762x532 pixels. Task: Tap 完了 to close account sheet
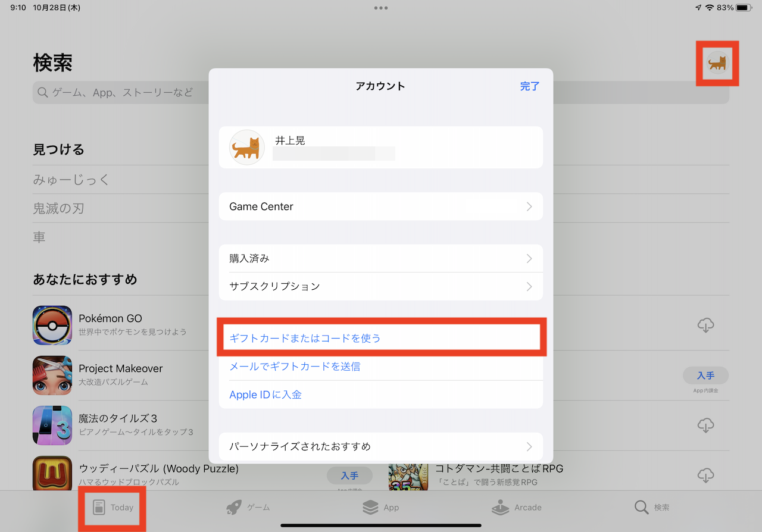(x=530, y=86)
